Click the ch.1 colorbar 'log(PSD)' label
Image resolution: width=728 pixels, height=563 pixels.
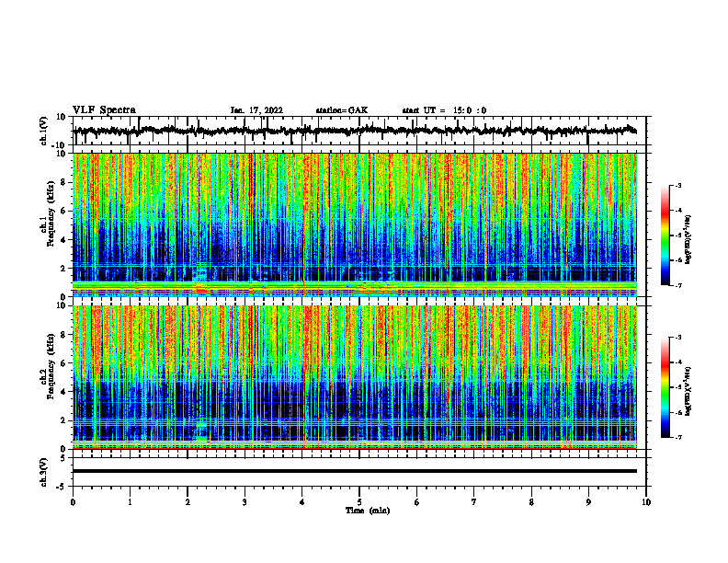tap(688, 240)
